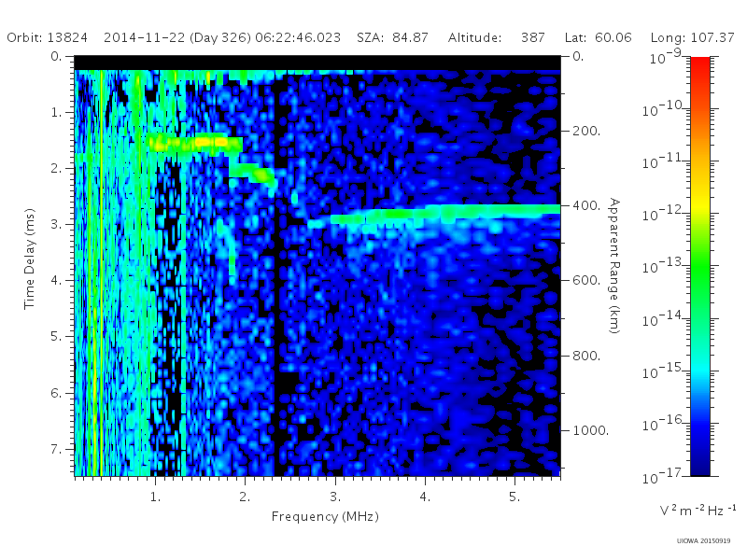Click apparent range tick label '800.'
Screen dimensions: 747x560
[586, 356]
